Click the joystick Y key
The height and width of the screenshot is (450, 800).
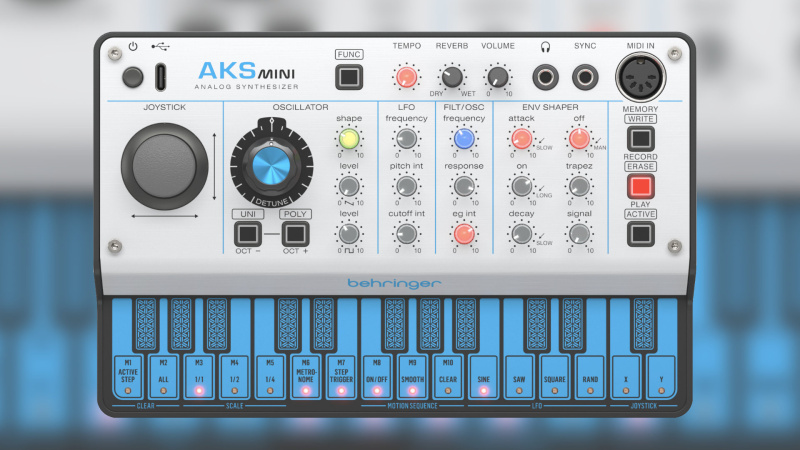click(661, 377)
